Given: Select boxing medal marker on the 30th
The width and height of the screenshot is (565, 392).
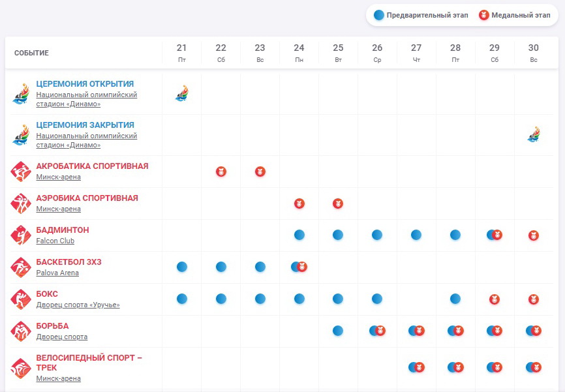Looking at the screenshot, I should (x=534, y=299).
